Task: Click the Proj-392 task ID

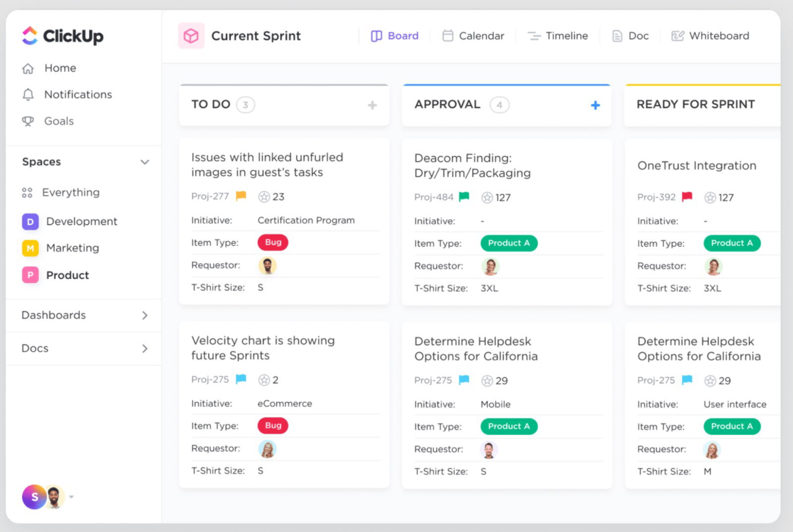Action: click(x=657, y=198)
